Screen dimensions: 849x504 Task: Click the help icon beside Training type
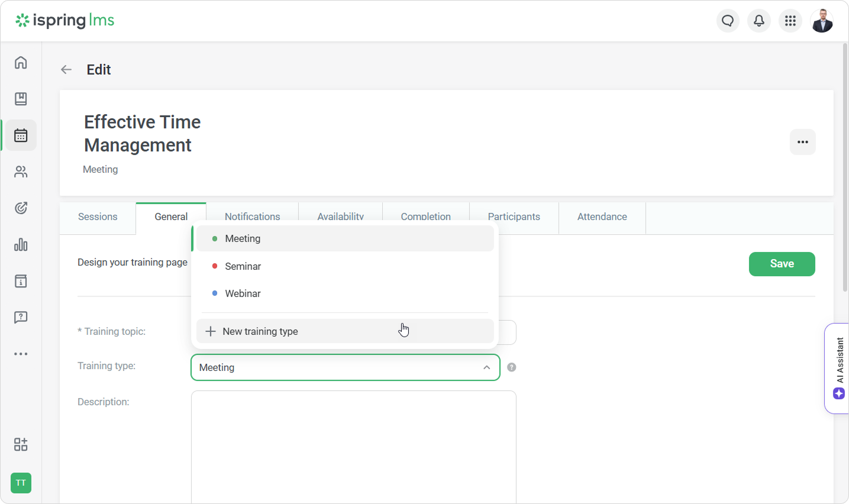512,367
